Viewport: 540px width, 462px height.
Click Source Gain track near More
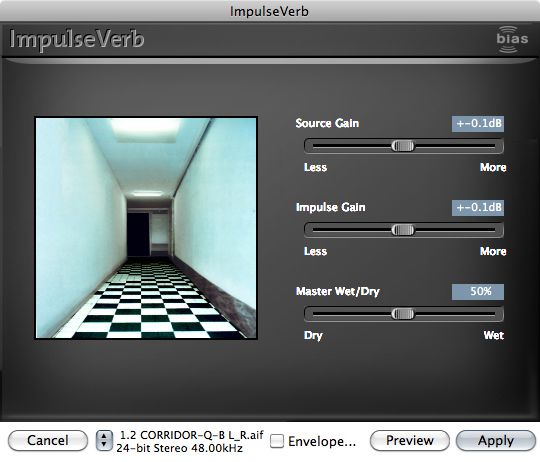(482, 146)
